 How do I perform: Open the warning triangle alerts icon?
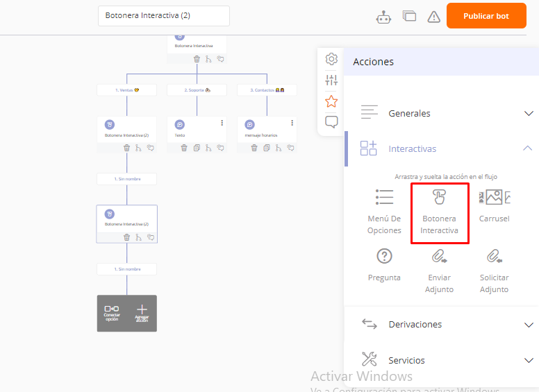click(434, 17)
